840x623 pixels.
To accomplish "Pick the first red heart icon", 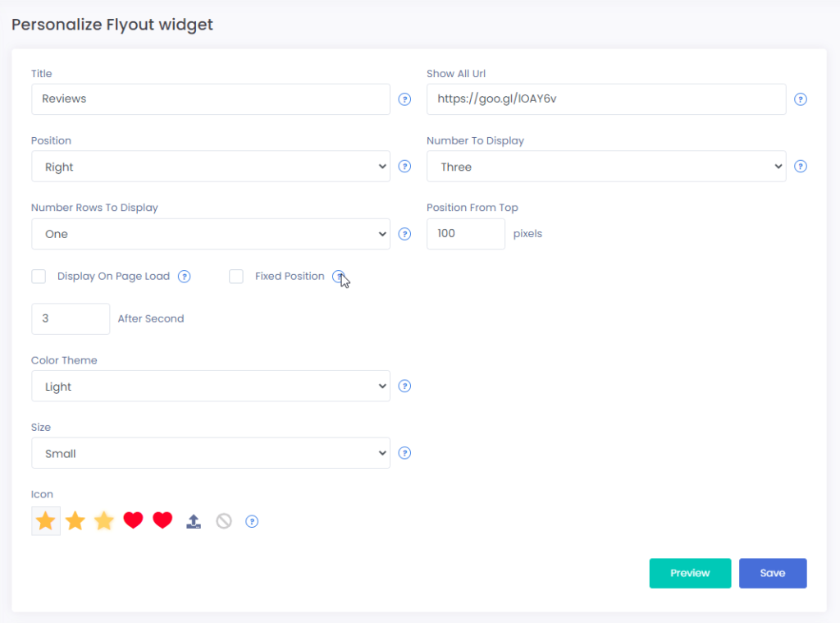I will [133, 520].
